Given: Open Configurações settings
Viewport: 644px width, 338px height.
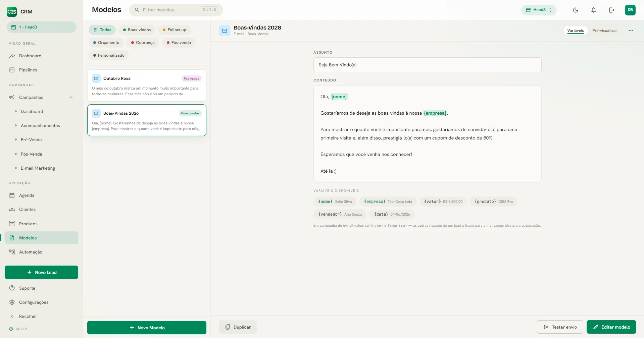Looking at the screenshot, I should [41, 302].
